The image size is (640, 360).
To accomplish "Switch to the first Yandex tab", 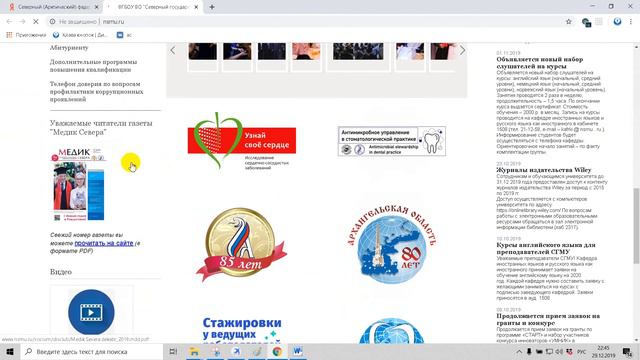I will pyautogui.click(x=53, y=7).
